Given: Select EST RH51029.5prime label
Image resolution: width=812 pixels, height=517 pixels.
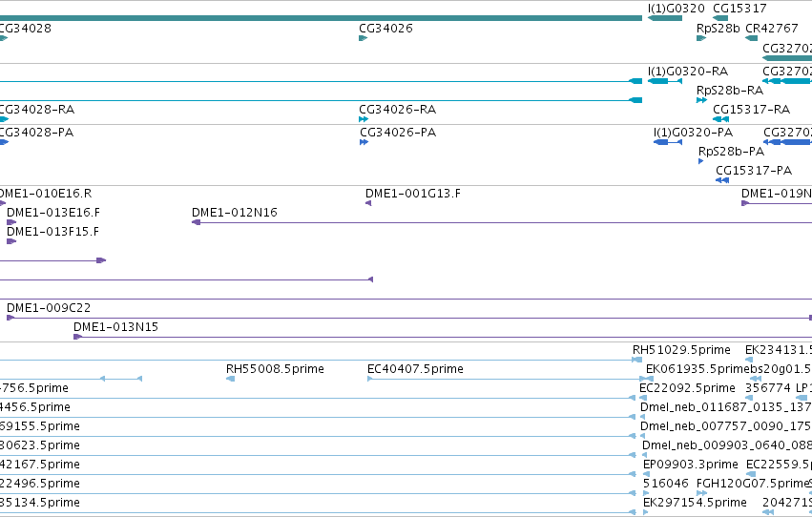Looking at the screenshot, I should coord(681,350).
